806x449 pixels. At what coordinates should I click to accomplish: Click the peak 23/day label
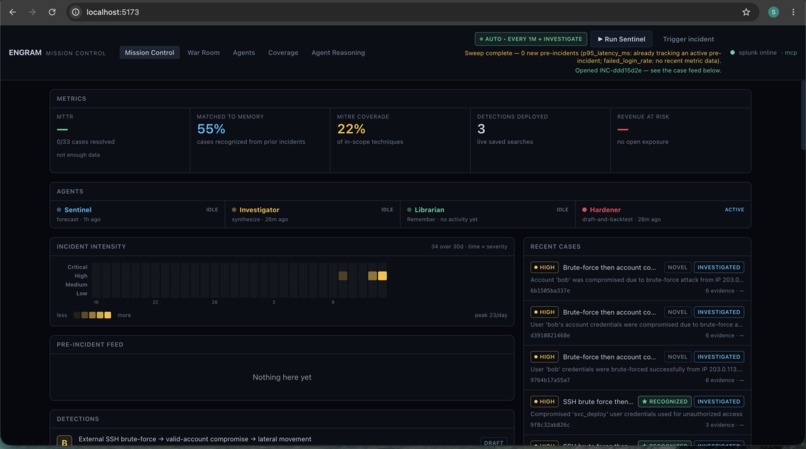(490, 315)
